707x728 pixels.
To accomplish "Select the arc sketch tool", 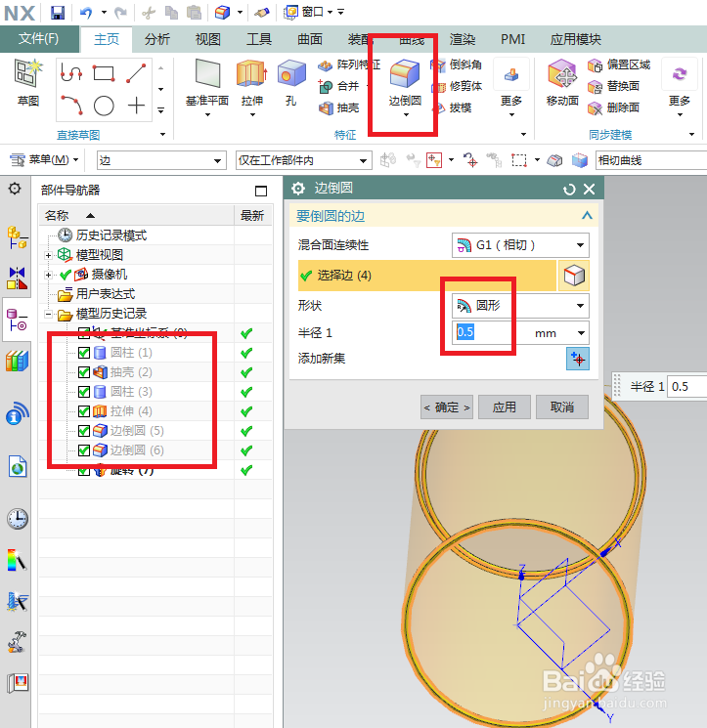I will click(x=71, y=105).
